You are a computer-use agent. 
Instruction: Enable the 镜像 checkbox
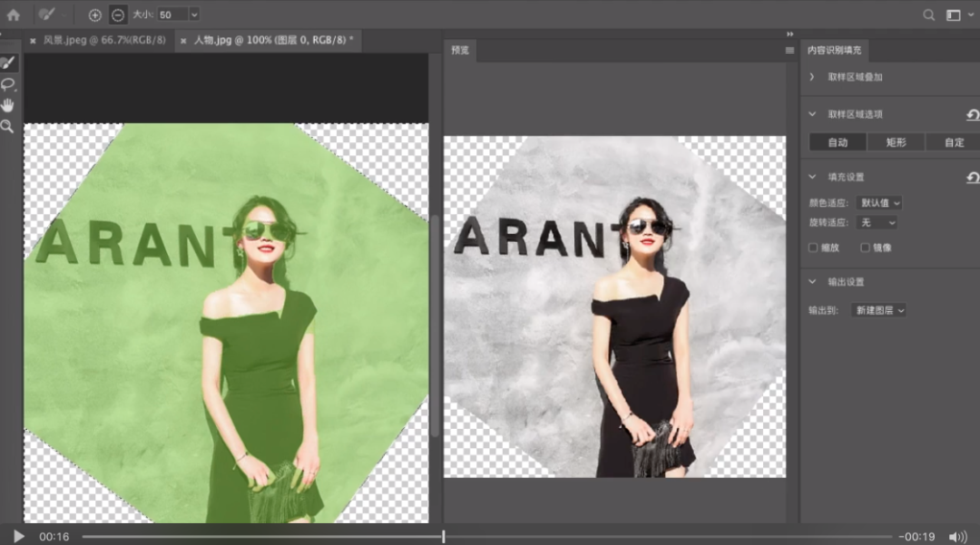[865, 247]
